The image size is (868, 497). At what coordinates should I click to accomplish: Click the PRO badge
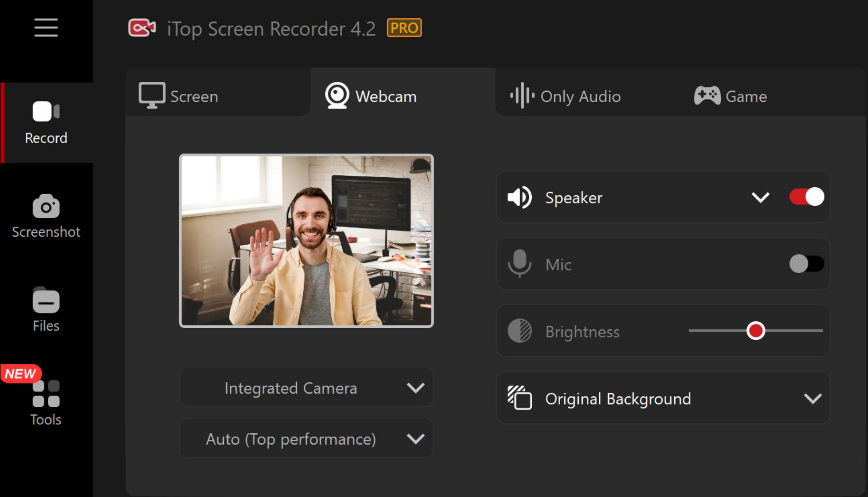(x=404, y=28)
